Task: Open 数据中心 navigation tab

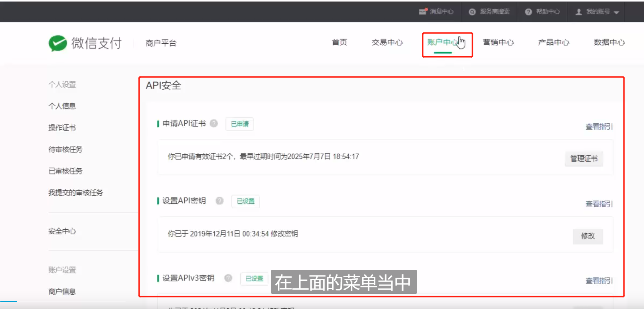Action: tap(609, 42)
